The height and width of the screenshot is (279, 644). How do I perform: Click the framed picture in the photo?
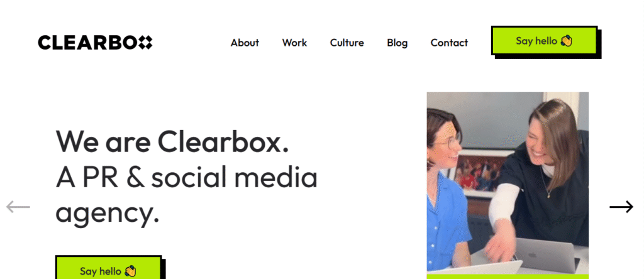pos(480,173)
